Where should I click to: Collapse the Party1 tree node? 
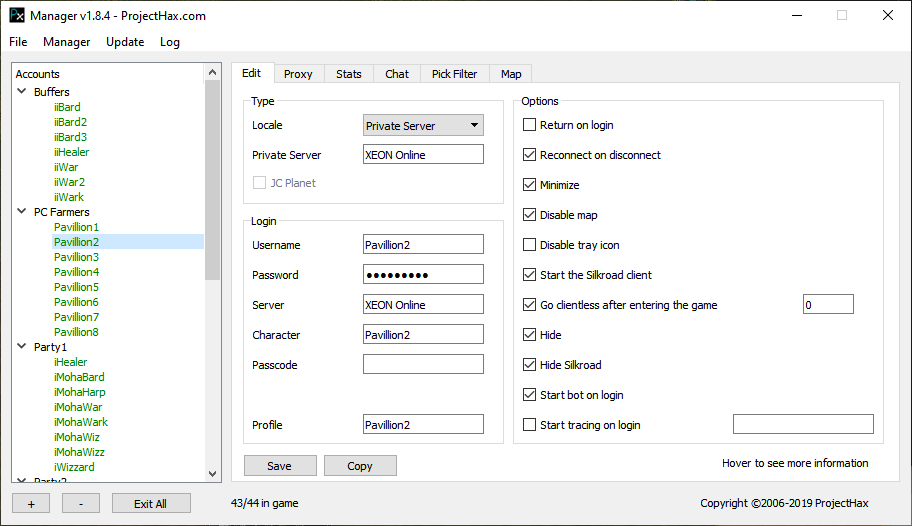pos(22,347)
